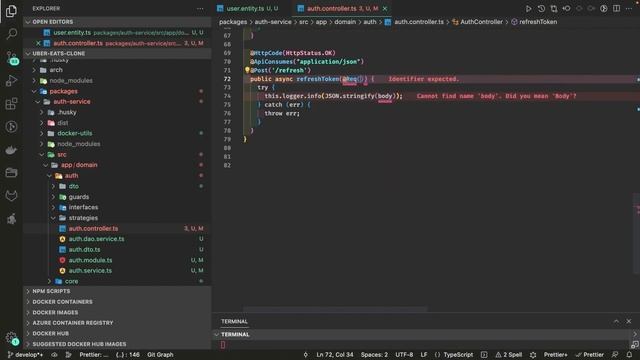Screen dimensions: 640x360
Task: Expand the NPM Scripts section
Action: click(118, 291)
